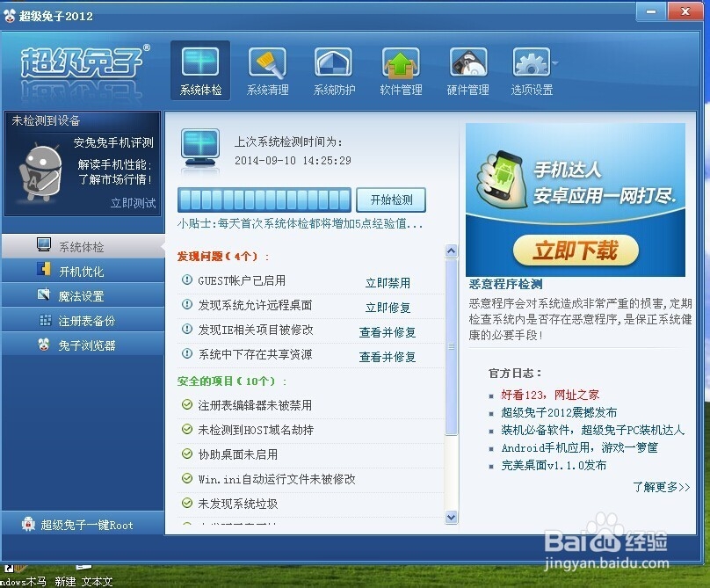This screenshot has width=710, height=588.
Task: Click 立即禁用 for GUEST帐户
Action: tap(388, 283)
